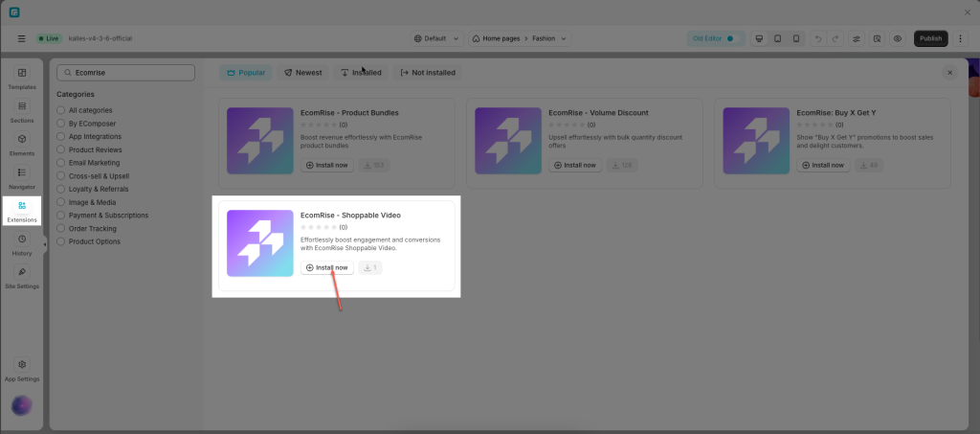Select the Order Tracking category

pyautogui.click(x=87, y=228)
